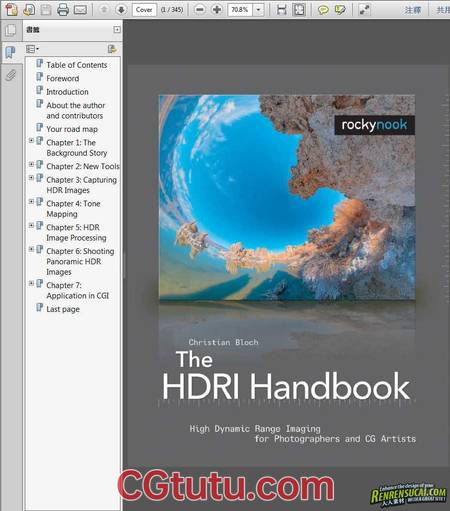Add sticky note comment icon
The width and height of the screenshot is (450, 511).
tap(323, 10)
